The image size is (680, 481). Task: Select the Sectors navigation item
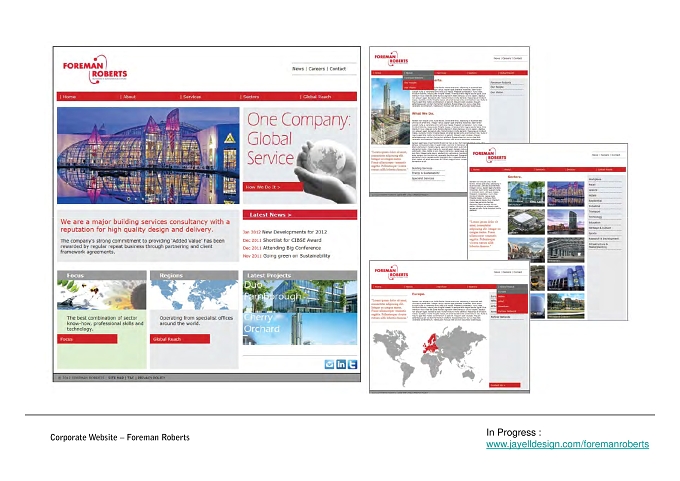pyautogui.click(x=250, y=97)
